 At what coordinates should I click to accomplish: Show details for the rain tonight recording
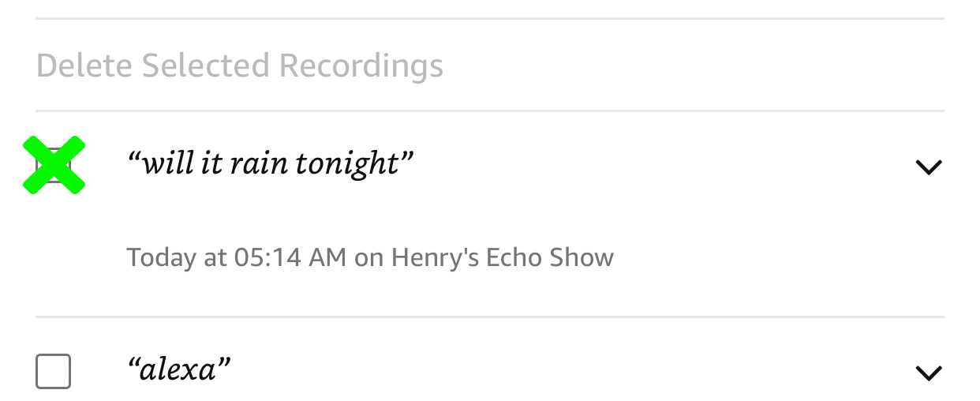coord(928,167)
